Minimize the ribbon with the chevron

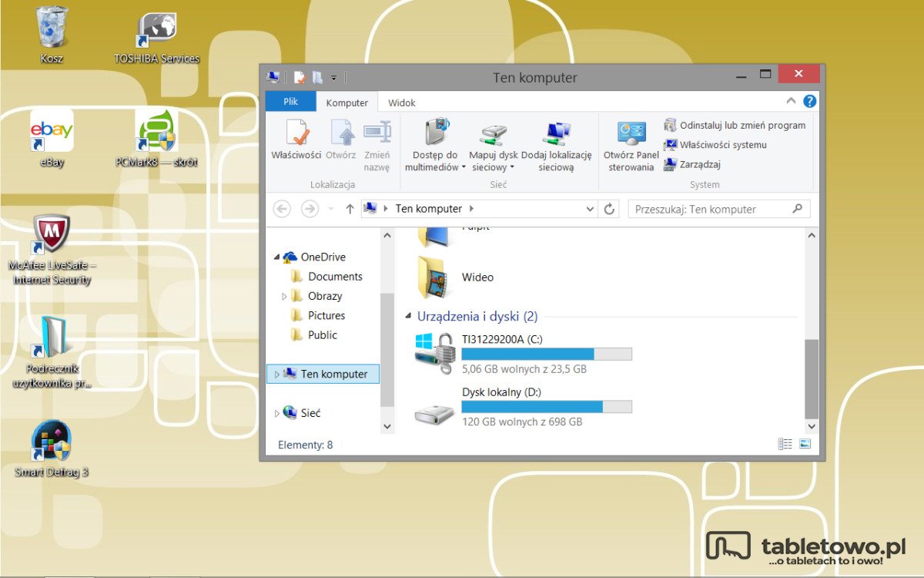[x=791, y=101]
